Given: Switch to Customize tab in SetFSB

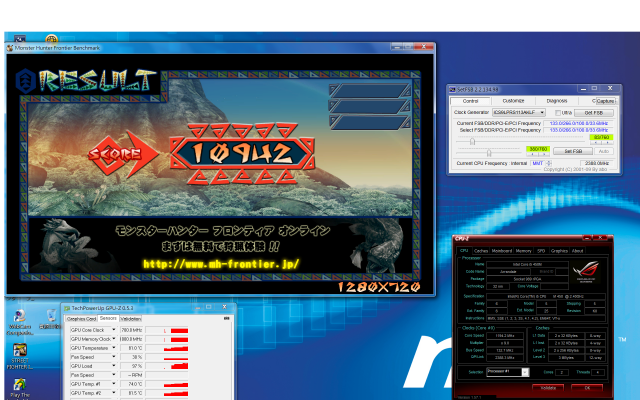Looking at the screenshot, I should click(513, 101).
